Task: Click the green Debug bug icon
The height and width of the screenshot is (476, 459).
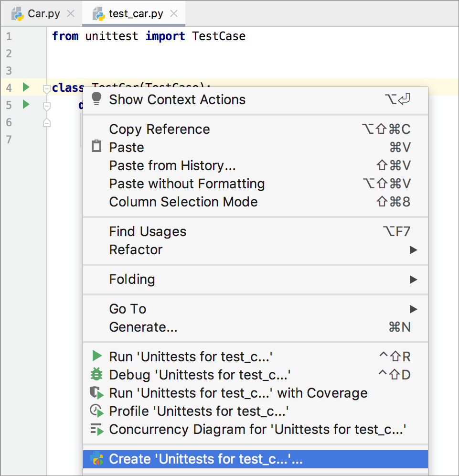Action: [x=96, y=374]
